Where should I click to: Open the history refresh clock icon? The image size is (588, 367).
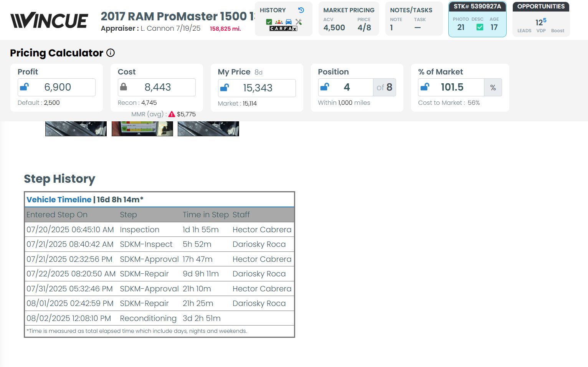point(301,10)
